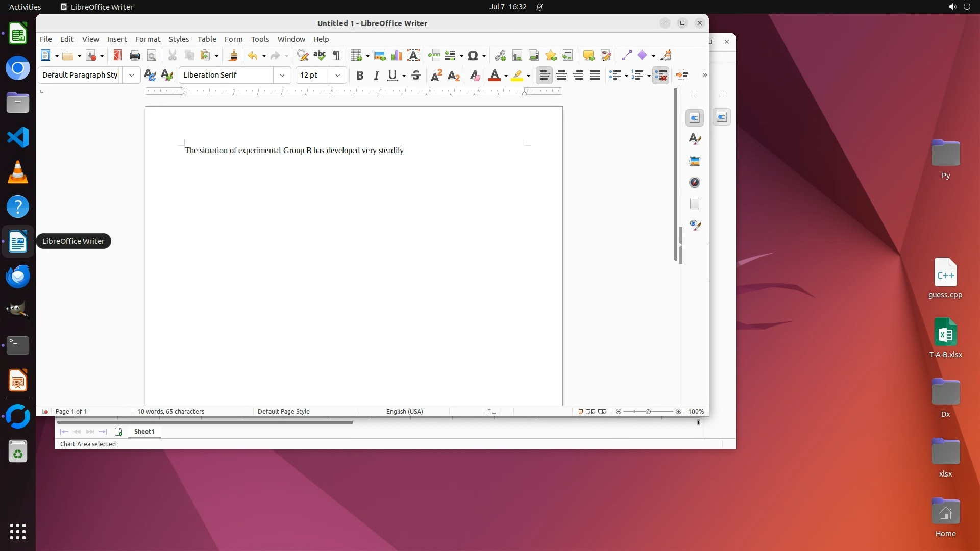Click the Clone Formatting paintbrush icon
Screen dimensions: 980x551
point(233,56)
